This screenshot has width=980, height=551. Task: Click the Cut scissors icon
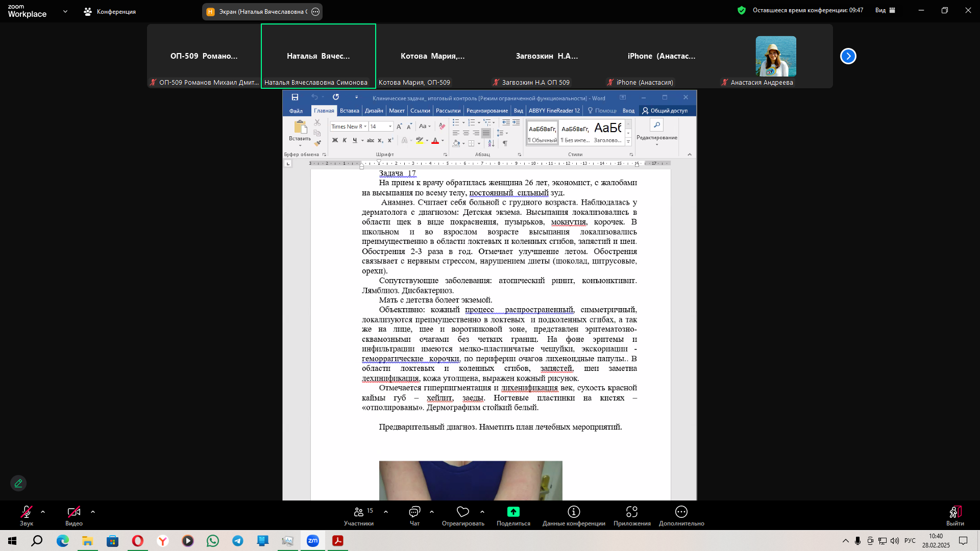317,122
